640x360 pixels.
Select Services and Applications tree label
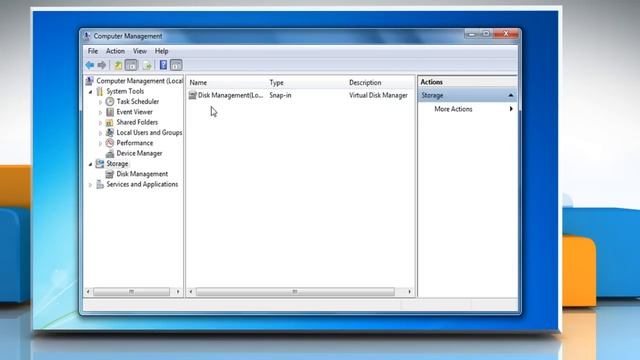click(142, 184)
